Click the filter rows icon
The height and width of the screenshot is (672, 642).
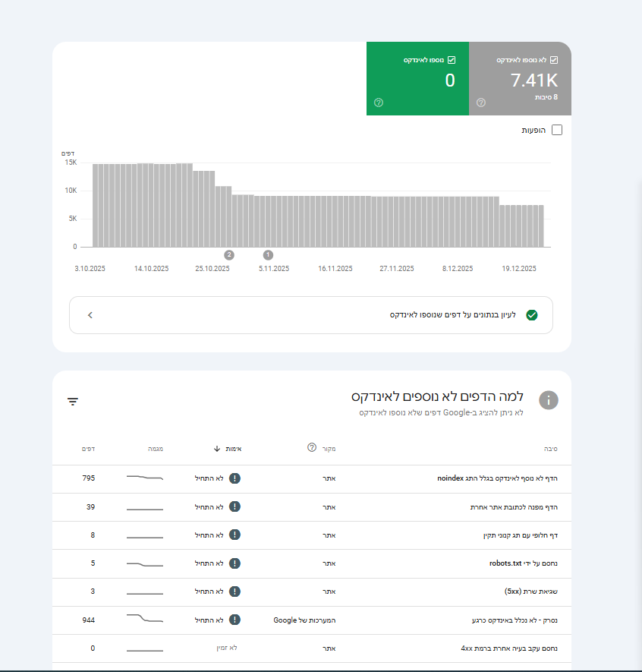pyautogui.click(x=73, y=402)
